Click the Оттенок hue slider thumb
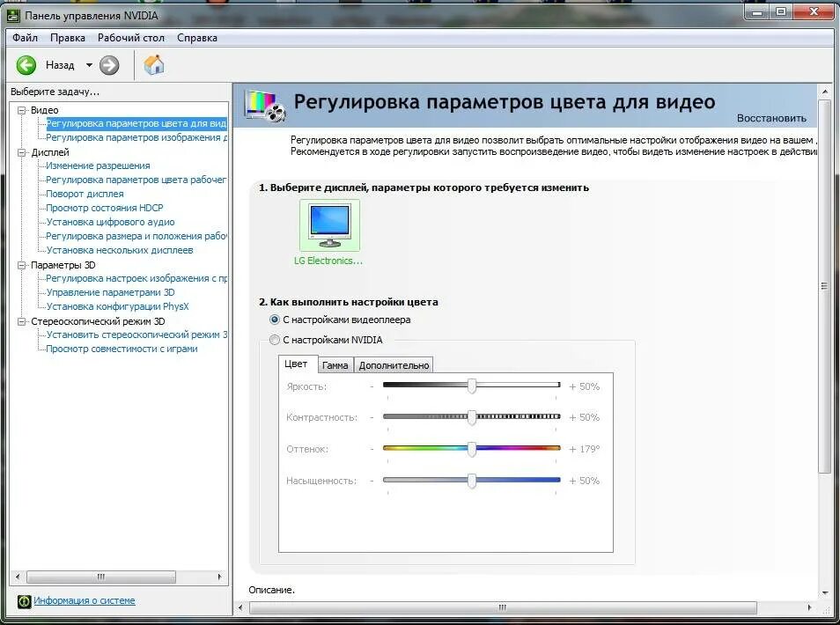 pyautogui.click(x=471, y=449)
